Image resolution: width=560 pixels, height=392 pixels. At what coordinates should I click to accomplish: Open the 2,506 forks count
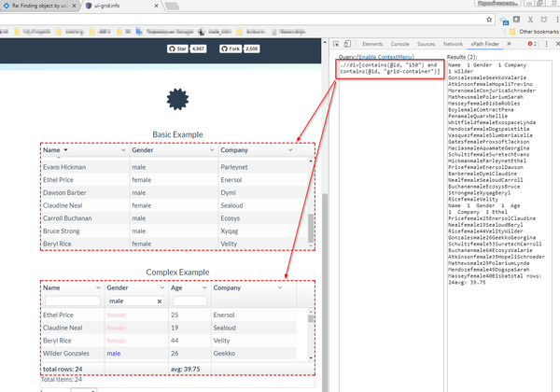tap(251, 49)
